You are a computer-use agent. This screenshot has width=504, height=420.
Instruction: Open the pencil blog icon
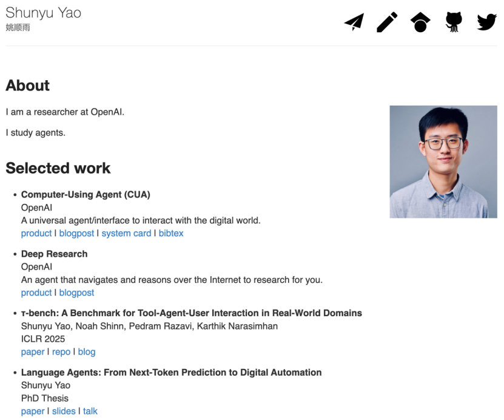[x=387, y=22]
